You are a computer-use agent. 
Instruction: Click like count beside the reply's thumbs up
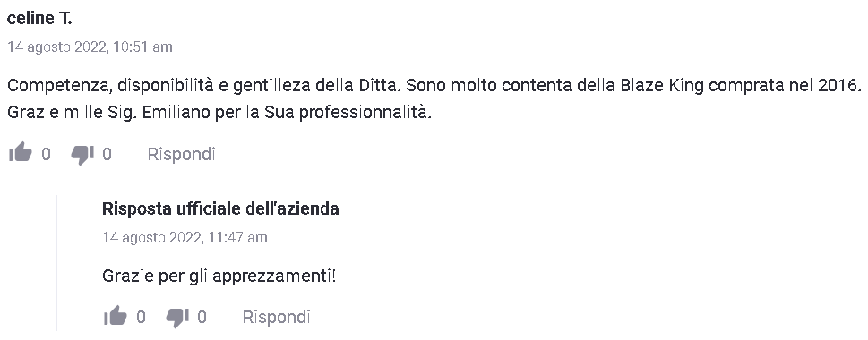point(142,317)
